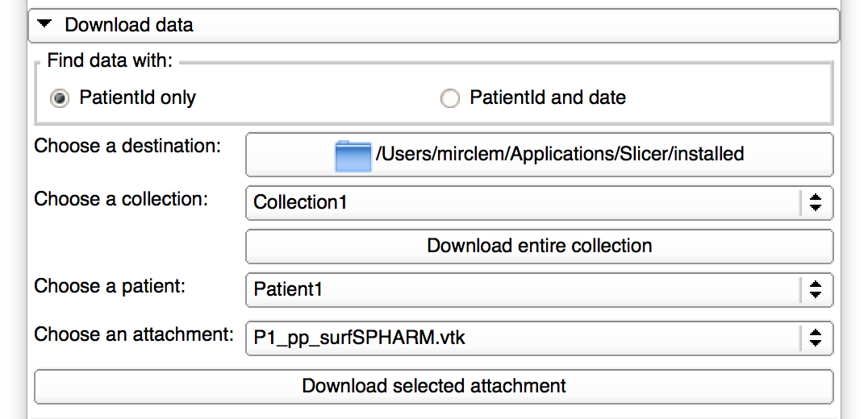Click the /Users/mirclem/Applications/Slicer/installed path text
The image size is (868, 419).
[x=560, y=154]
